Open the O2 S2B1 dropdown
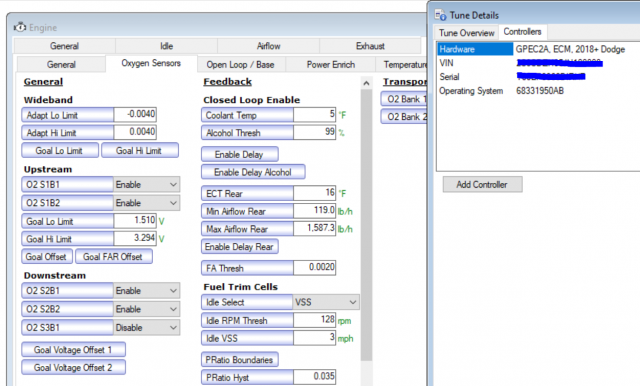 pos(146,291)
